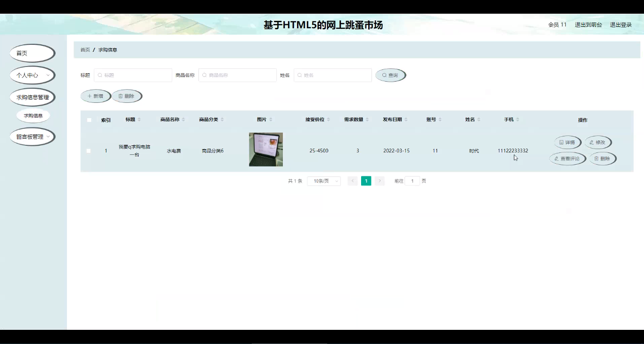The height and width of the screenshot is (344, 644).
Task: Open the 10条/页 page size dropdown
Action: point(324,181)
